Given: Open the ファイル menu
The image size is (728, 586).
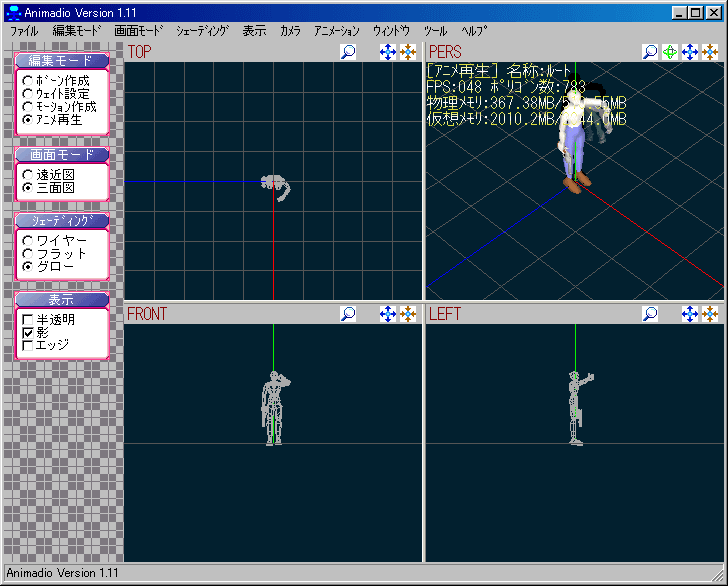Looking at the screenshot, I should pyautogui.click(x=24, y=31).
